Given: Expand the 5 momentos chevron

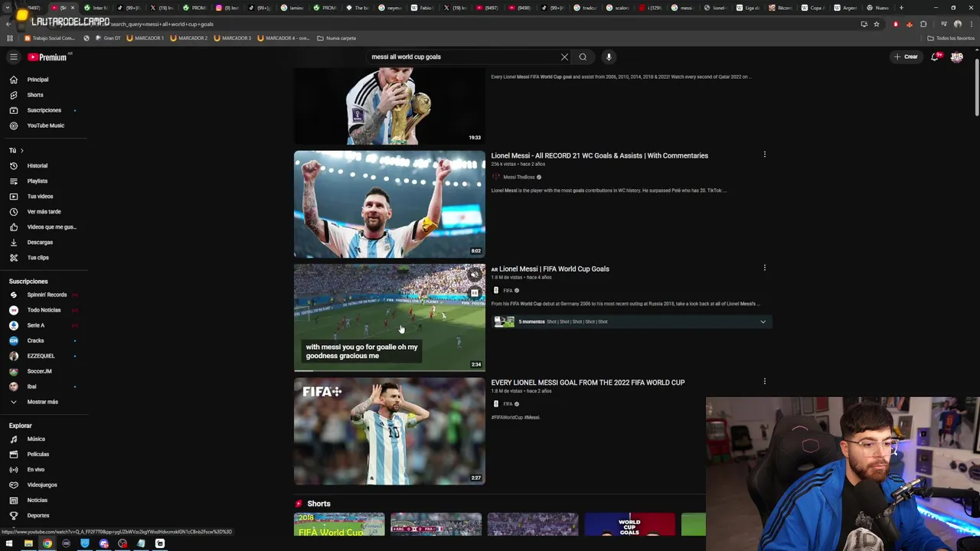Looking at the screenshot, I should (763, 322).
